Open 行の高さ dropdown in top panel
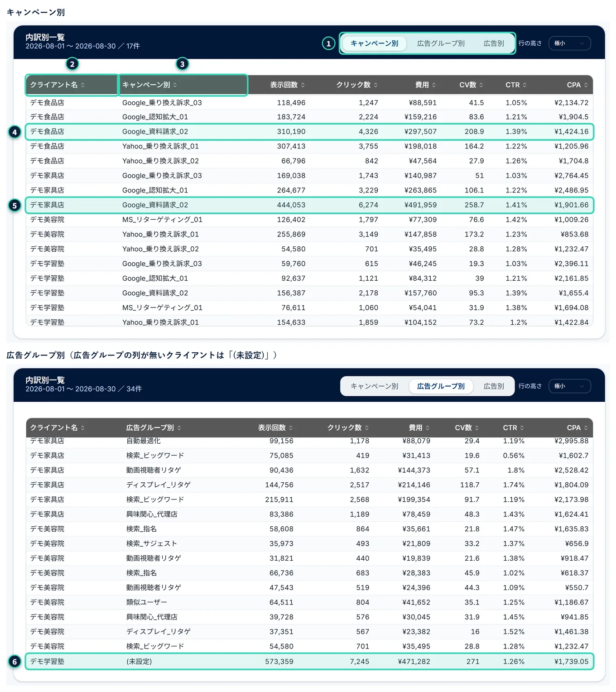This screenshot has width=616, height=692. pos(570,43)
